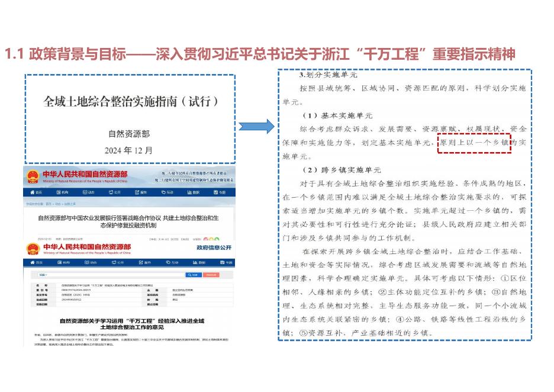This screenshot has width=554, height=392.
Task: Click the phrase 原则上以一个乡镇
Action: pos(474,143)
